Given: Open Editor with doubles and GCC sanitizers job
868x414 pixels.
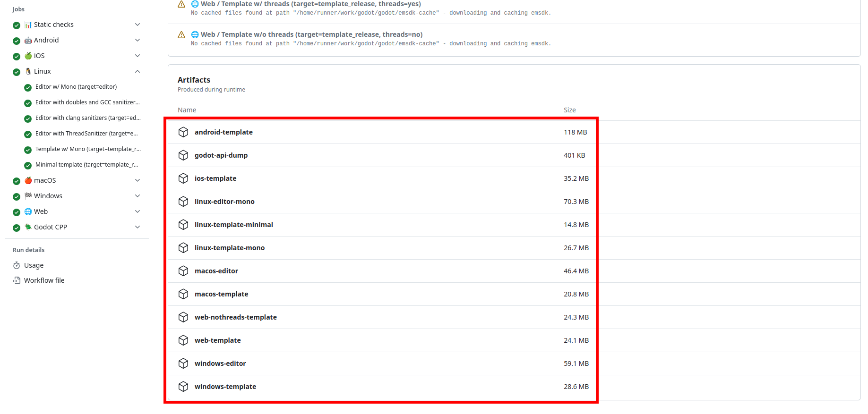Looking at the screenshot, I should 87,102.
